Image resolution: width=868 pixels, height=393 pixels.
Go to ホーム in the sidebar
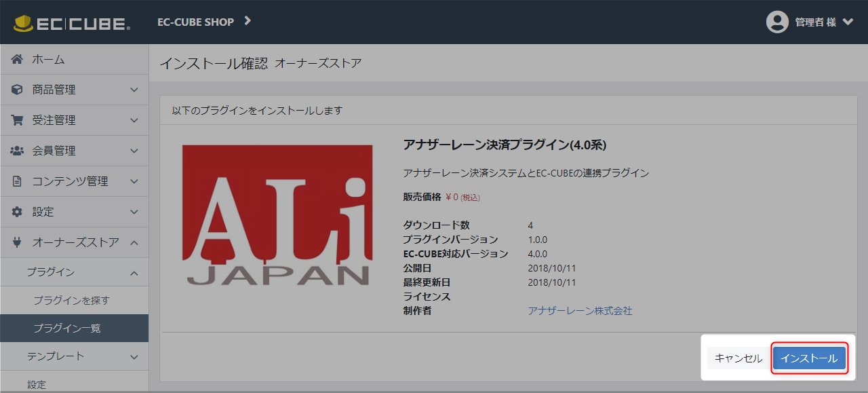click(x=75, y=60)
